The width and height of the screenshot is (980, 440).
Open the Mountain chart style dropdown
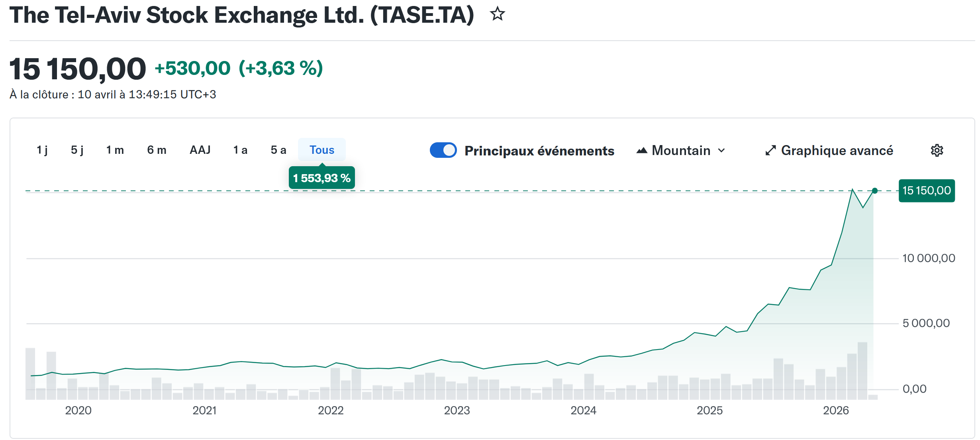681,150
